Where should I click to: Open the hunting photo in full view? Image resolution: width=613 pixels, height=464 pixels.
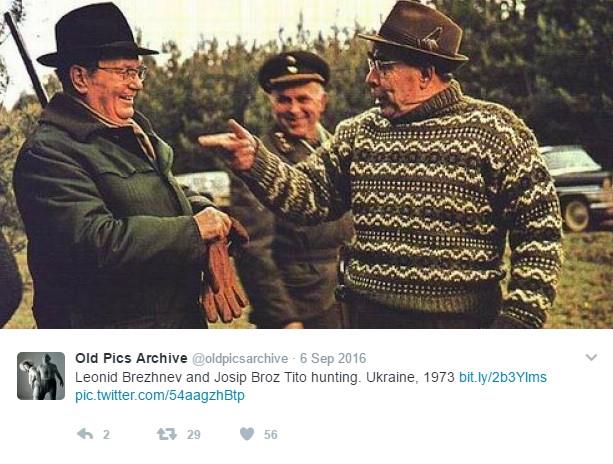point(306,164)
